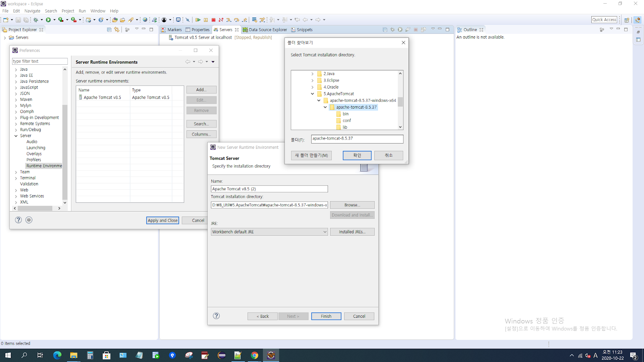Click the back arrow in Preferences header
This screenshot has height=362, width=644.
[188, 62]
